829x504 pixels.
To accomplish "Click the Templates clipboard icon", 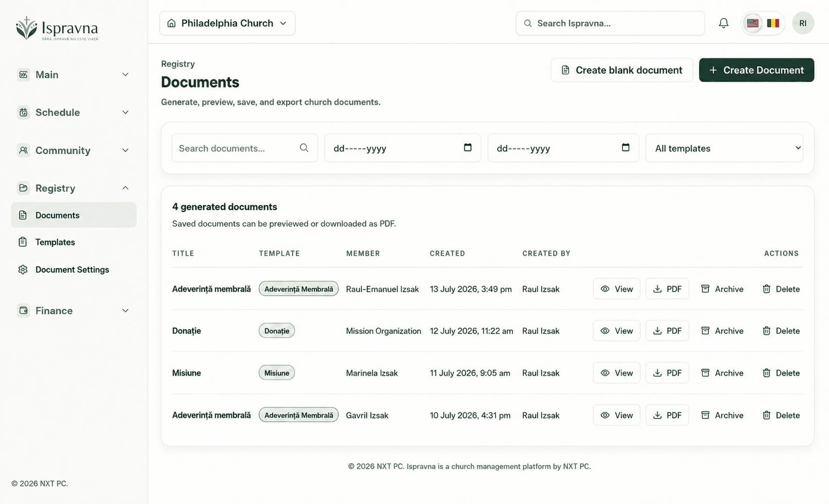I will pos(23,242).
